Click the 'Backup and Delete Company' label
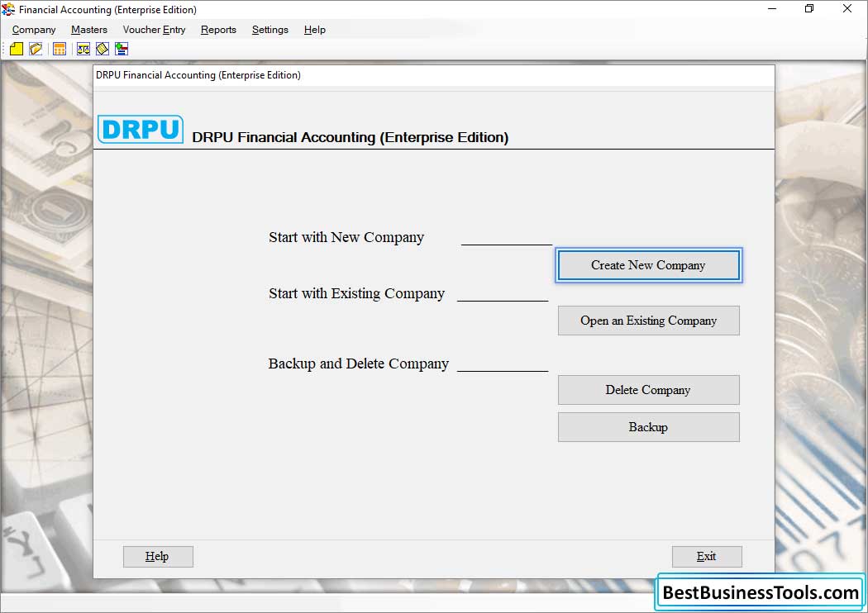Viewport: 868px width, 613px height. coord(358,364)
